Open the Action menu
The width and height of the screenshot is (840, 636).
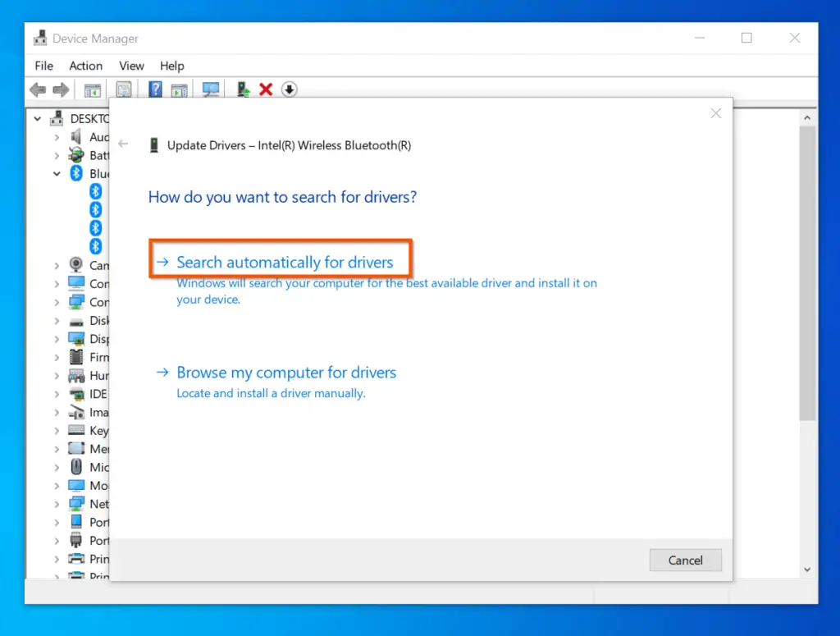click(85, 66)
